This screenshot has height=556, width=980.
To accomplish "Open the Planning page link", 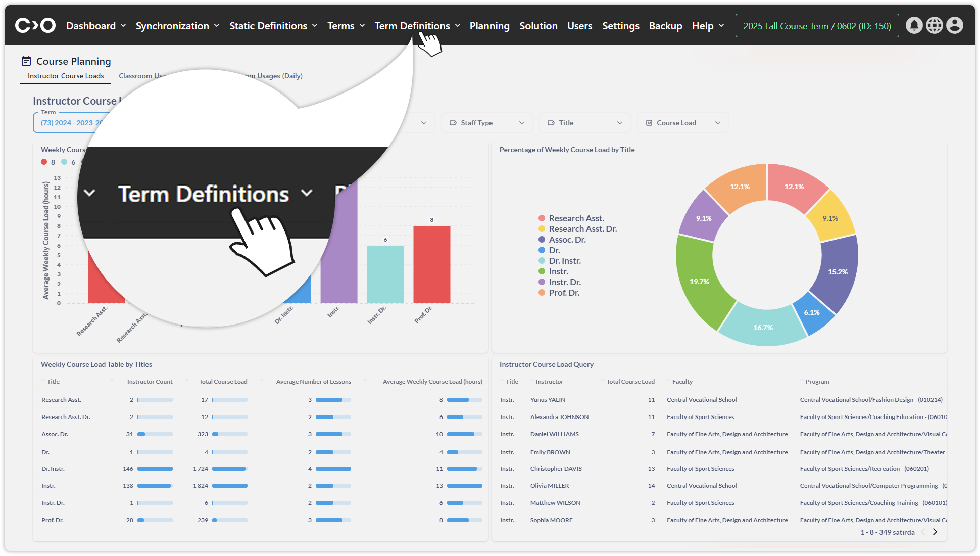I will point(489,26).
